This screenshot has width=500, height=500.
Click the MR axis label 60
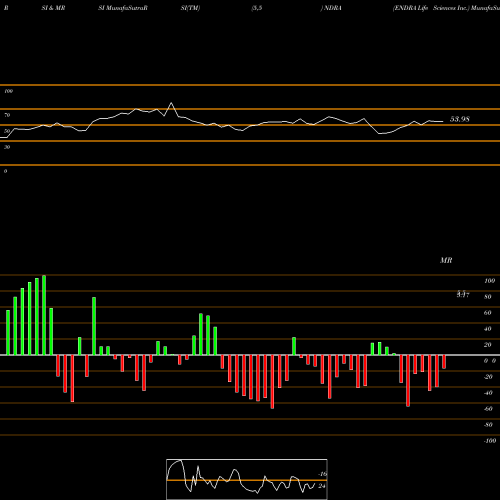(488, 313)
